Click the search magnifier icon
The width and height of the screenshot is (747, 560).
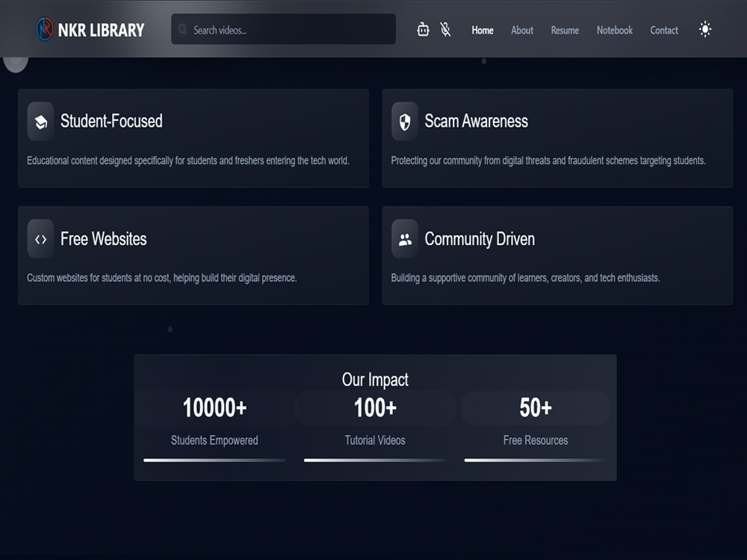[182, 30]
